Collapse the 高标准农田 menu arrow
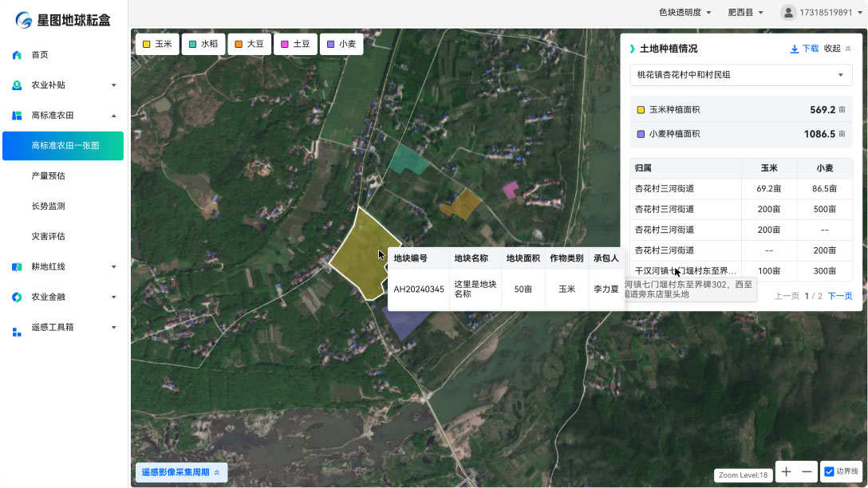Image resolution: width=868 pixels, height=488 pixels. pyautogui.click(x=113, y=116)
